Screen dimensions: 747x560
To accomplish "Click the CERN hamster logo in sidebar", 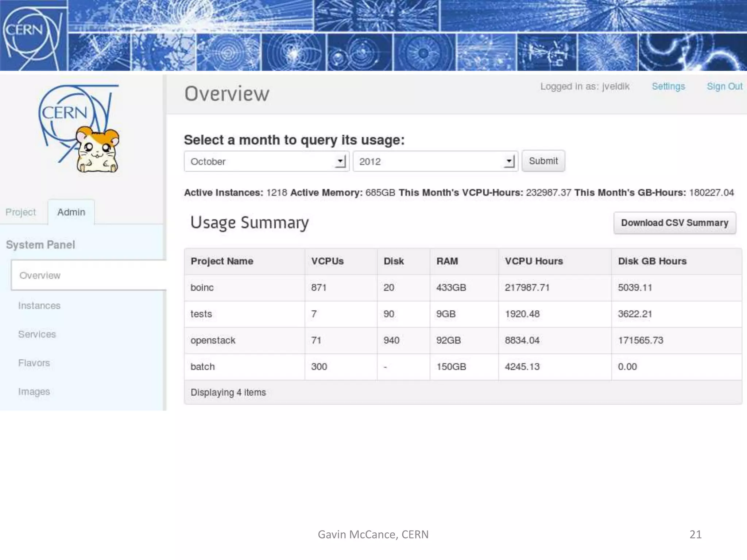I will coord(79,128).
